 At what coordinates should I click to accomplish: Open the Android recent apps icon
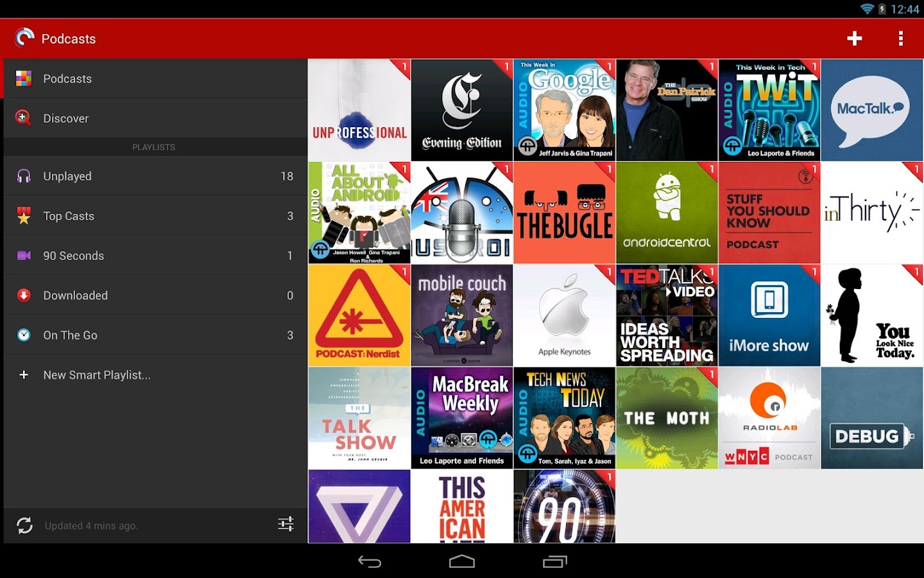554,562
